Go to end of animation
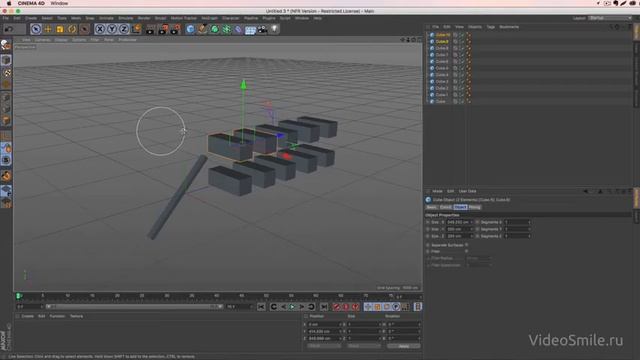This screenshot has width=640, height=360. [x=324, y=307]
